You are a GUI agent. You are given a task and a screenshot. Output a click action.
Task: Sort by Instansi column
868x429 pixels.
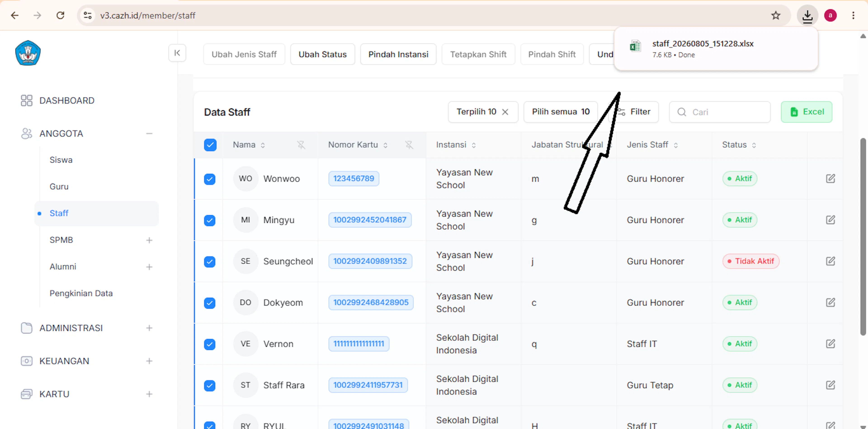(474, 145)
